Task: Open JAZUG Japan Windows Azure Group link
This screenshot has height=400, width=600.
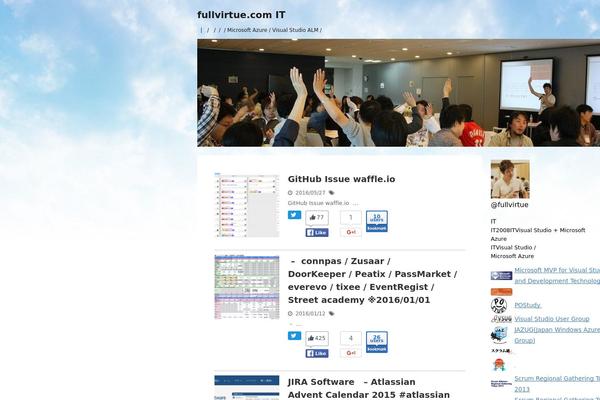Action: click(557, 335)
